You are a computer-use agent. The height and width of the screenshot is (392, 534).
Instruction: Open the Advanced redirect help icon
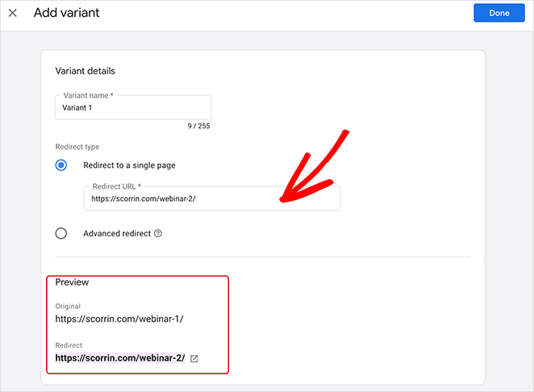(158, 233)
